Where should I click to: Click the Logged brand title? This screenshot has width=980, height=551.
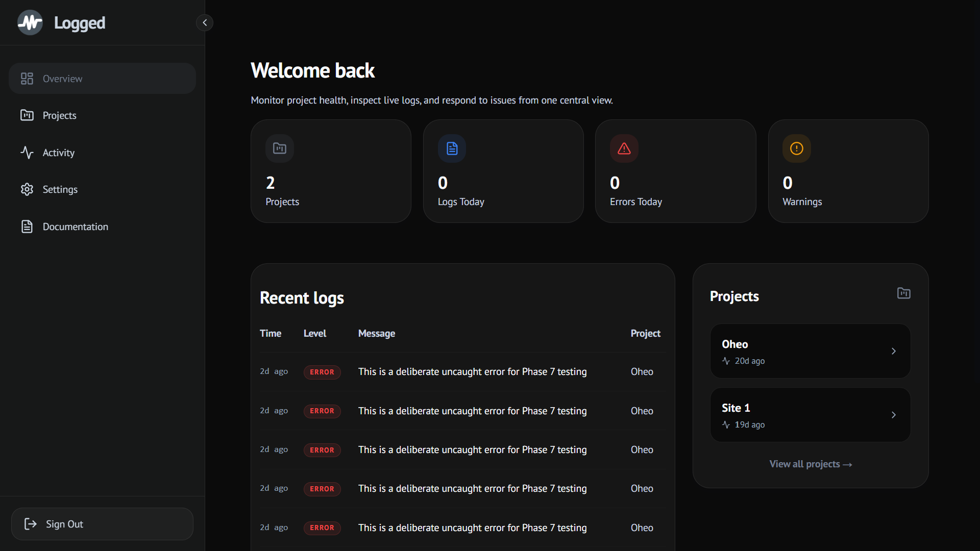[80, 23]
